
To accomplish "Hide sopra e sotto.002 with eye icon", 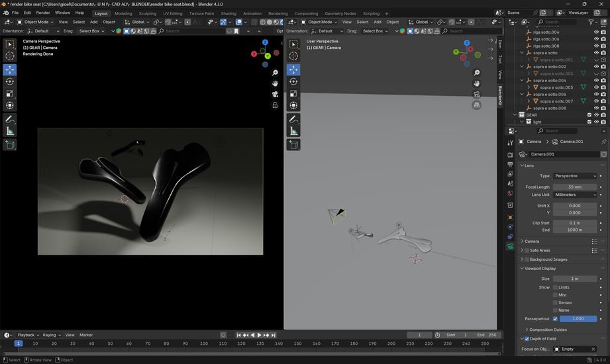I will click(596, 66).
